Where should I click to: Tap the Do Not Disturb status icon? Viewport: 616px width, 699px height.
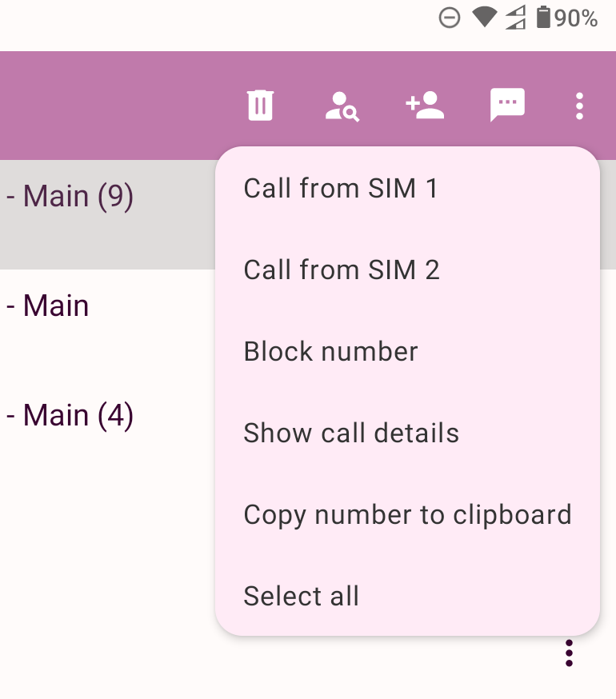pos(450,18)
